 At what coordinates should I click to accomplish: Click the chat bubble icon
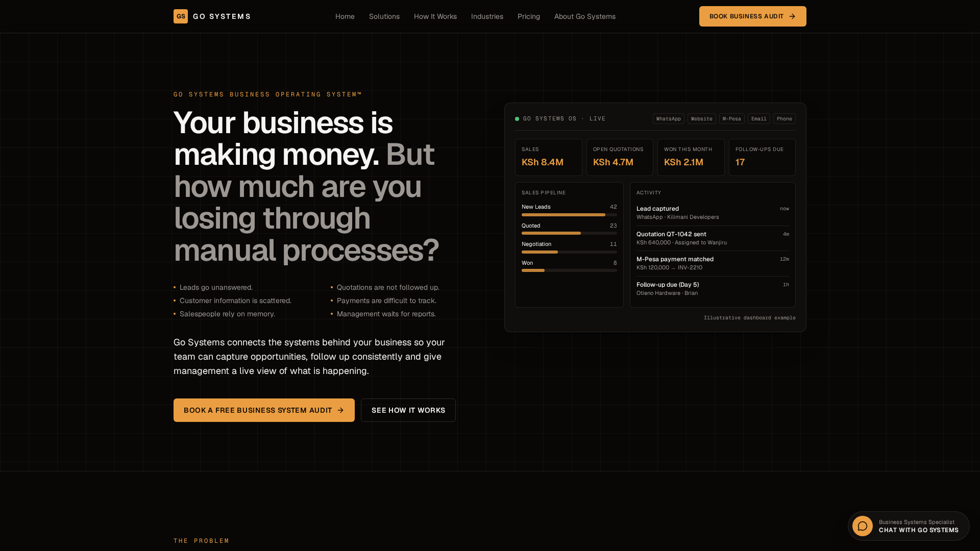click(x=863, y=526)
